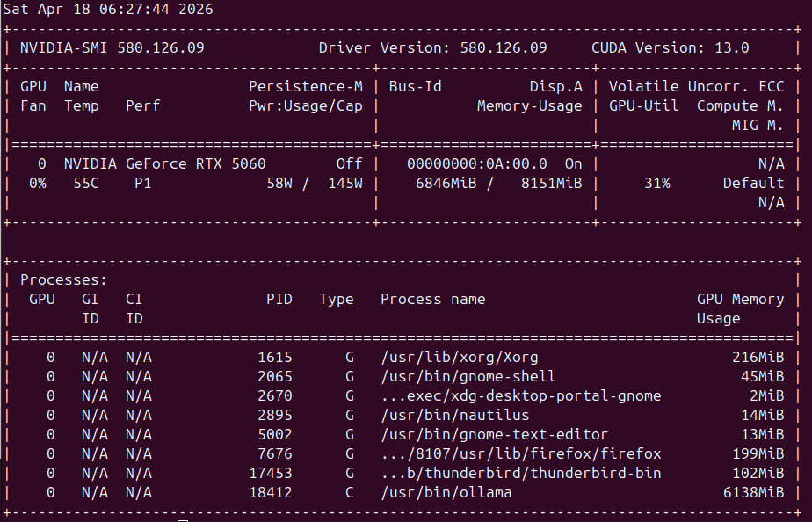Click the P1 performance state value
This screenshot has height=522, width=812.
142,183
